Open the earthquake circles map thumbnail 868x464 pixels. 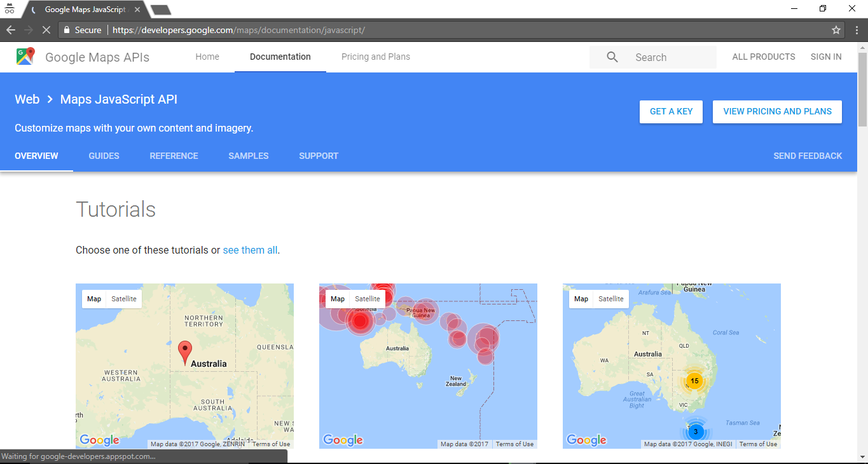428,366
